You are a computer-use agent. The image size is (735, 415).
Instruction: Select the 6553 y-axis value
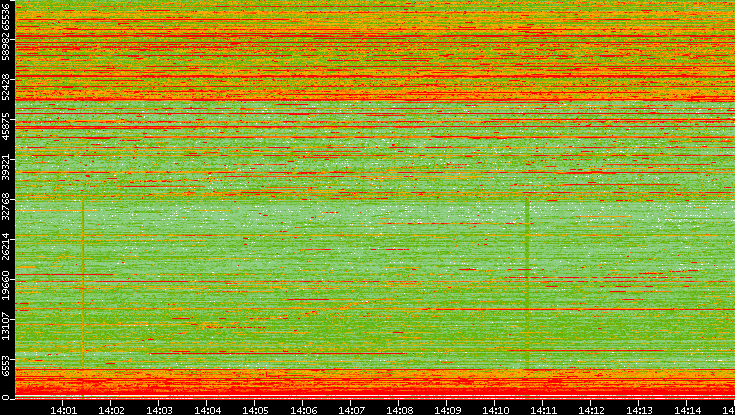click(6, 364)
